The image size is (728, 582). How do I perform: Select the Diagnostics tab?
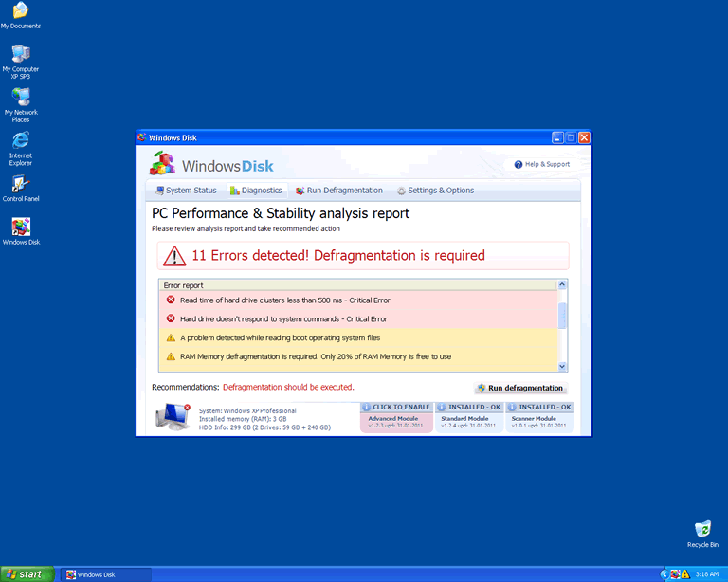[x=256, y=191]
